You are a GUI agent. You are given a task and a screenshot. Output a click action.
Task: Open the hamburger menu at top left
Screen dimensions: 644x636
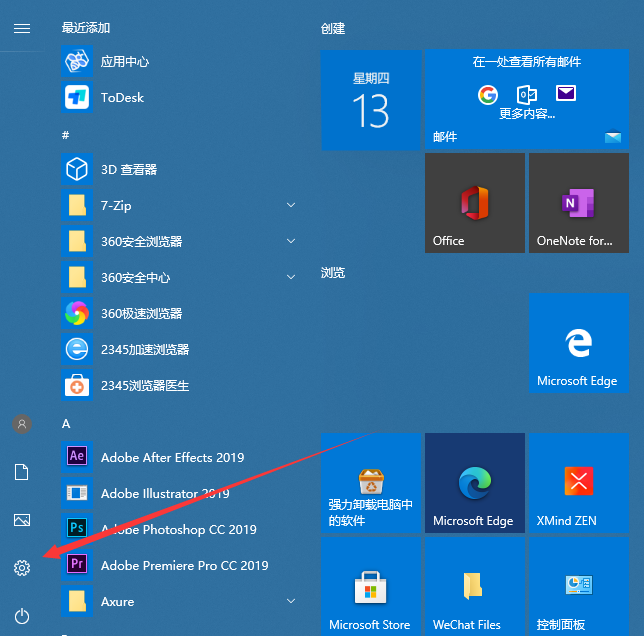pos(22,28)
